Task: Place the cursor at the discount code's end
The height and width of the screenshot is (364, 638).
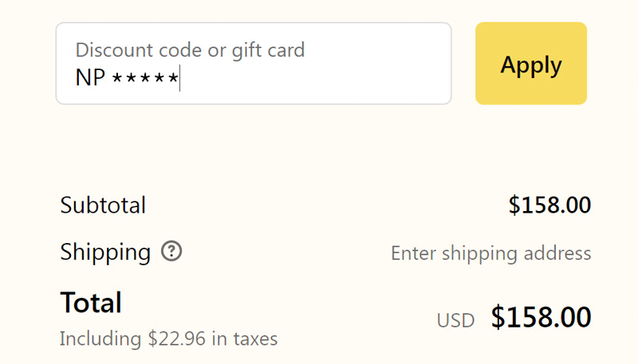Action: (x=179, y=78)
